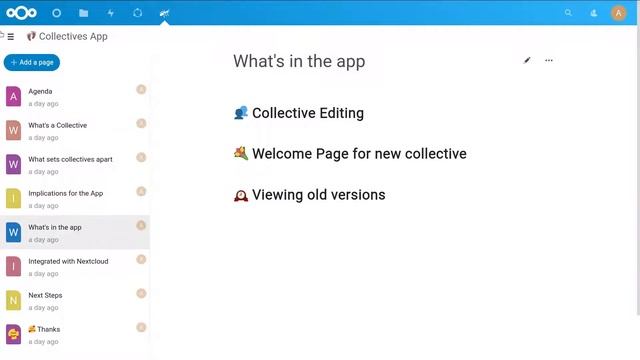Click the Nextcloud logo
Image resolution: width=640 pixels, height=360 pixels.
pyautogui.click(x=21, y=13)
